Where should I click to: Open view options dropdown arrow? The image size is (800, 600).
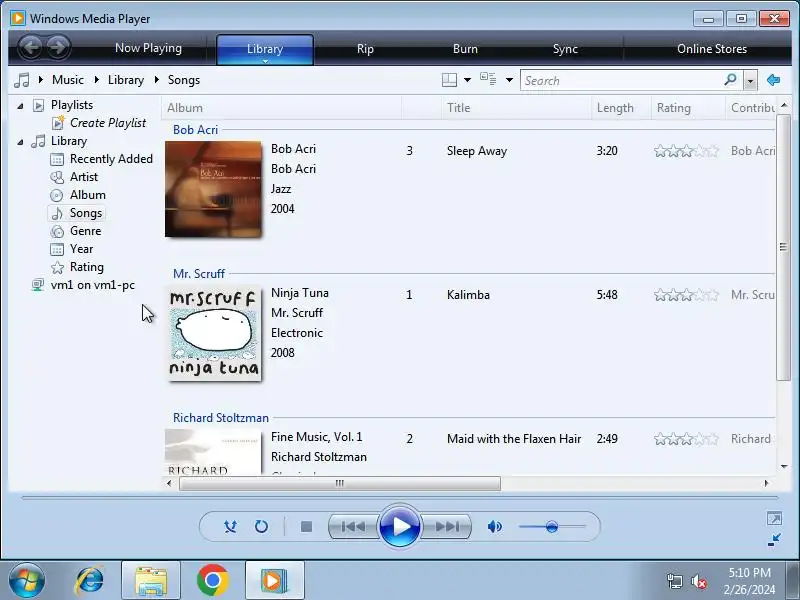click(x=509, y=80)
